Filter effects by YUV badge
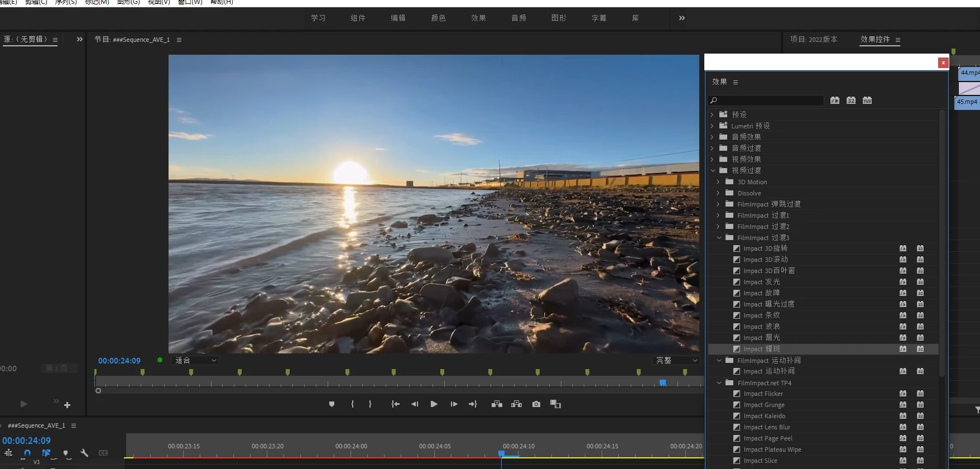The height and width of the screenshot is (469, 980). tap(867, 100)
